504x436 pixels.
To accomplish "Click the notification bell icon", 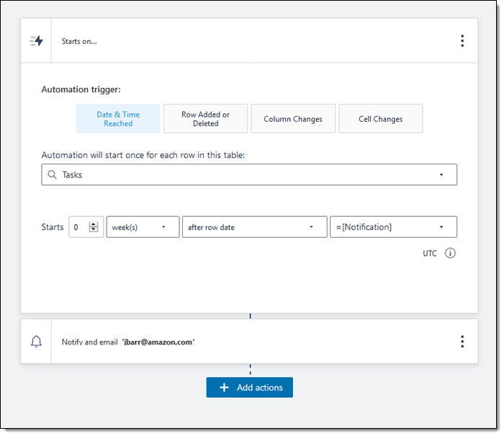I will point(36,342).
